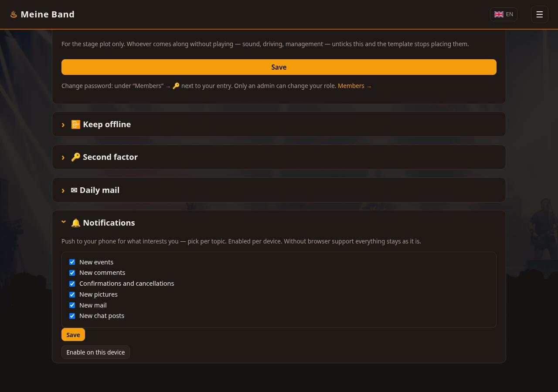
Task: Uncheck New comments notifications
Action: click(x=72, y=273)
